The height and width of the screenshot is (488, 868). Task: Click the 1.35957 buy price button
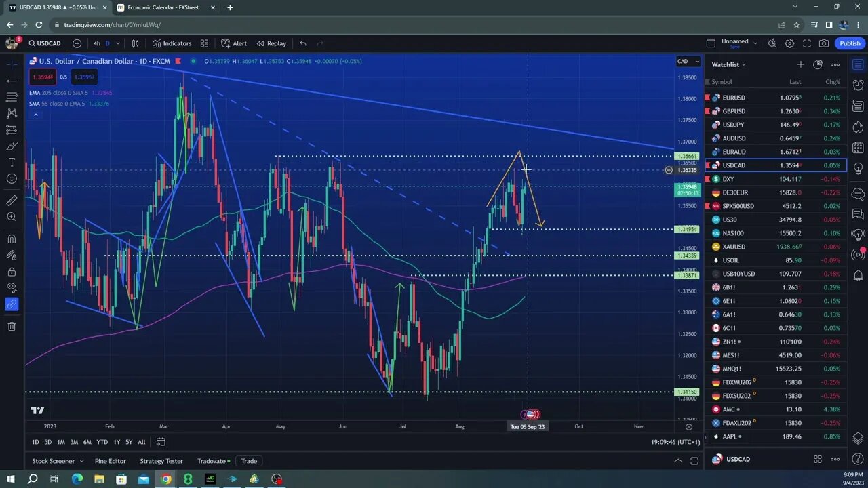click(x=83, y=77)
